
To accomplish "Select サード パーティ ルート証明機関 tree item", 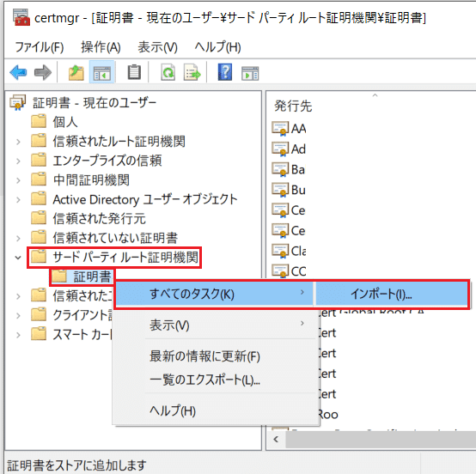I will pyautogui.click(x=125, y=258).
